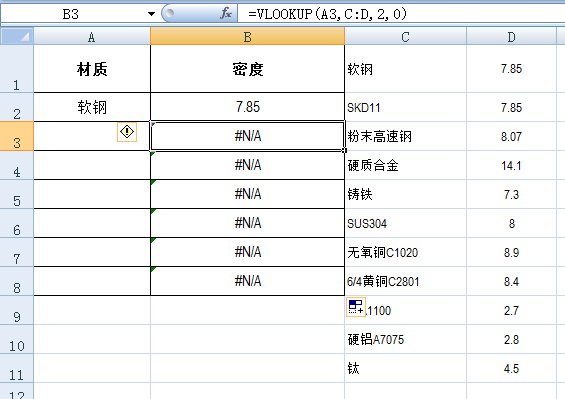Click the formula bar with the VLOOKUP formula
565x399 pixels.
tap(400, 14)
